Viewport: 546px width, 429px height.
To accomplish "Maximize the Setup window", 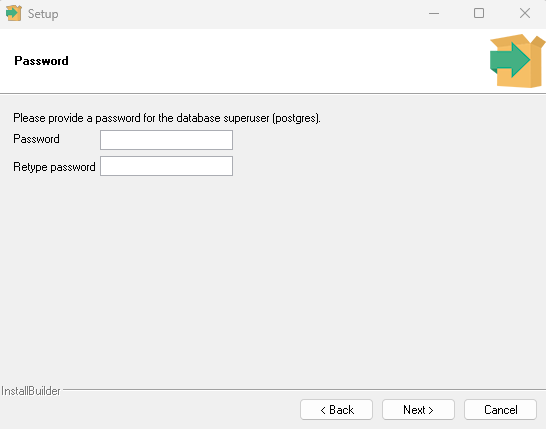I will point(479,14).
